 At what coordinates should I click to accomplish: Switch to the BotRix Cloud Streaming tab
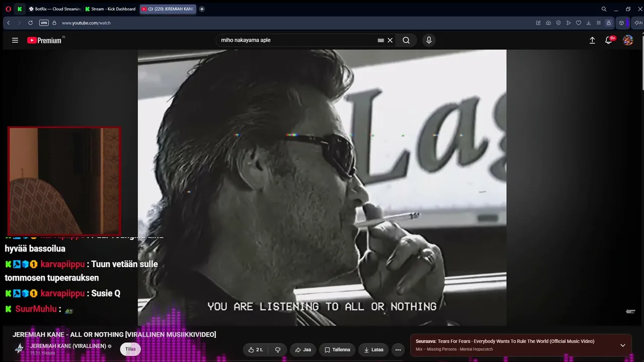54,9
